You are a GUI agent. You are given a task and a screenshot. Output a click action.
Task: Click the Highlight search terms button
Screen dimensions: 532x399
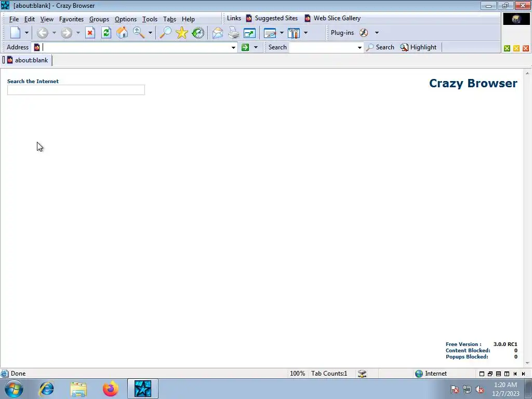418,47
